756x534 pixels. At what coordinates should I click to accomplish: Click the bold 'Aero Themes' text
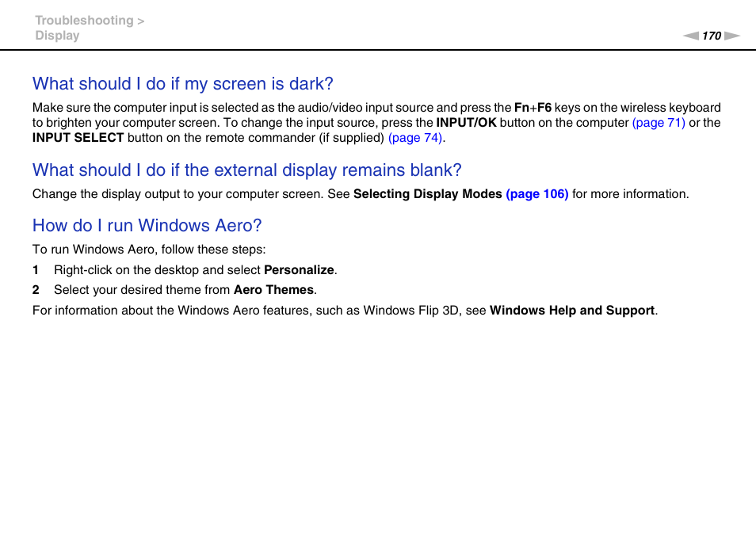tap(274, 290)
